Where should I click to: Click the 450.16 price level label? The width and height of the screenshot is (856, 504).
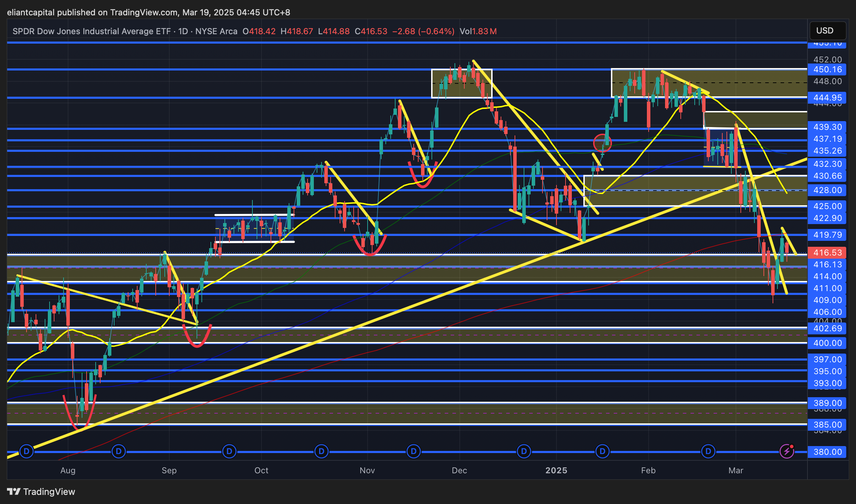827,69
